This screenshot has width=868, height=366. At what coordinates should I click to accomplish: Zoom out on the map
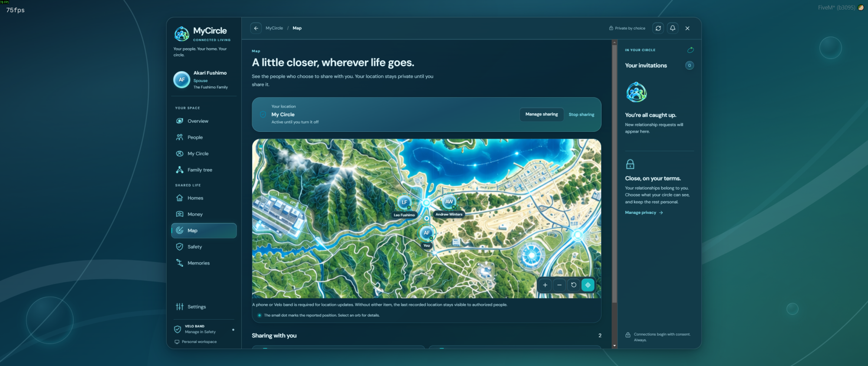(559, 285)
